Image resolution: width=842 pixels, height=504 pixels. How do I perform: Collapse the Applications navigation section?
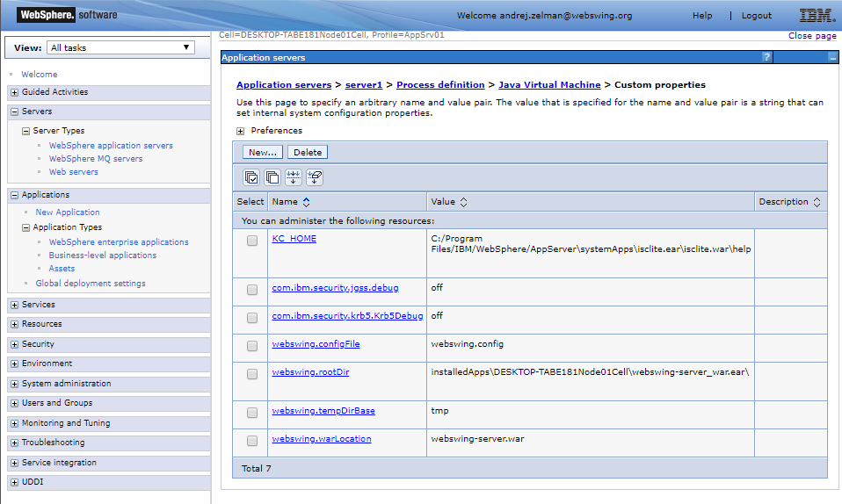pos(14,195)
